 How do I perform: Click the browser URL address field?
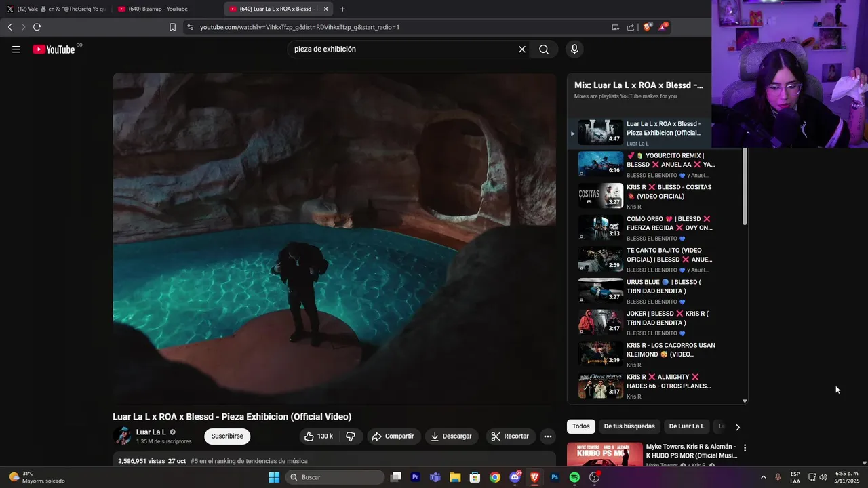coord(400,27)
